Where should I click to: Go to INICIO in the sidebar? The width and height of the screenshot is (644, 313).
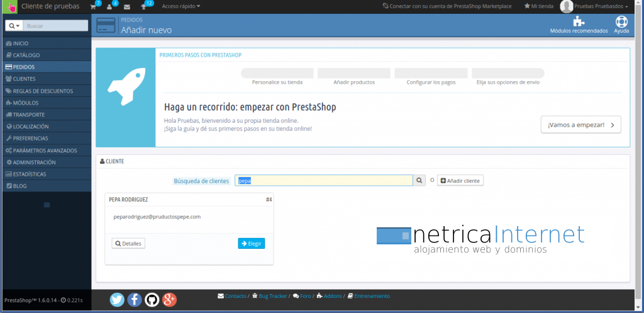(47, 43)
